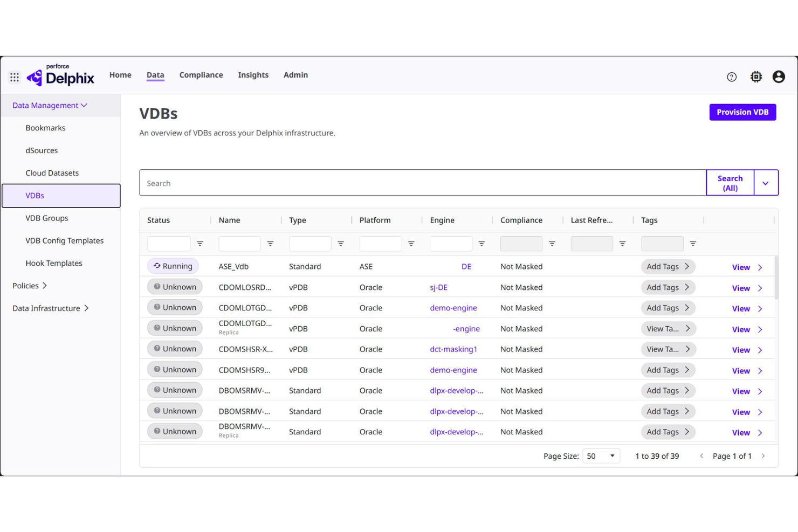Go to the previous page arrow

coord(701,456)
